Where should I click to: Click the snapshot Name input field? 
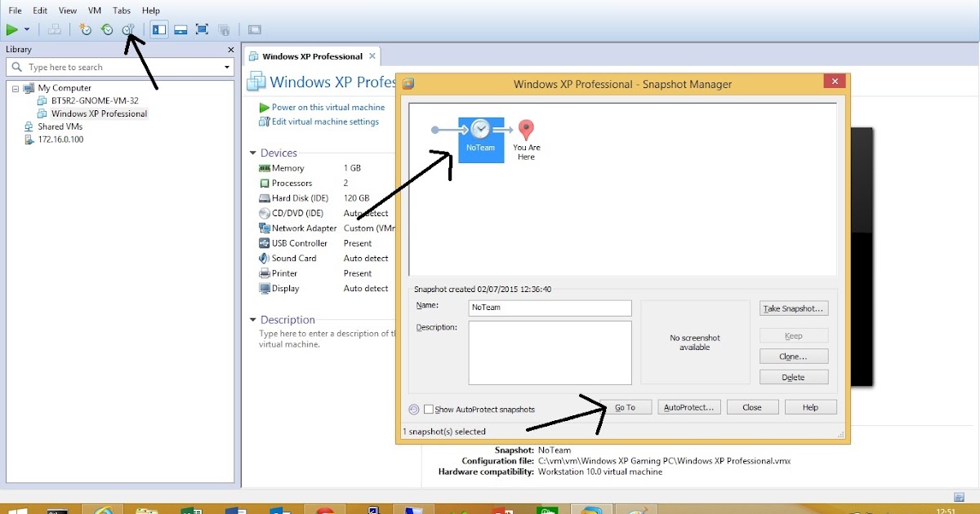click(550, 308)
